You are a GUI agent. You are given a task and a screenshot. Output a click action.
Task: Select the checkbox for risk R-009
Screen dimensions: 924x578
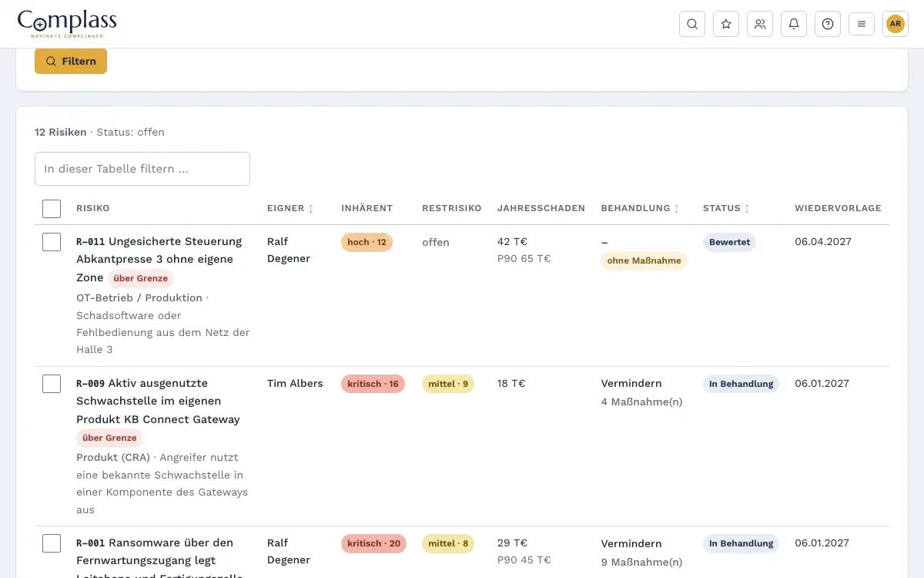tap(52, 384)
